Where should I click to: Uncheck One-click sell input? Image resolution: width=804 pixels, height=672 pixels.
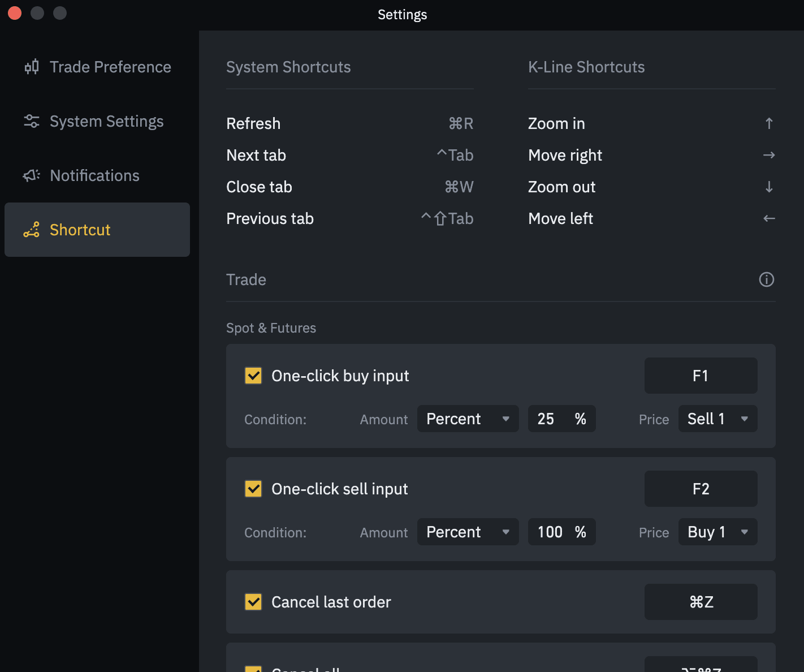pyautogui.click(x=253, y=489)
